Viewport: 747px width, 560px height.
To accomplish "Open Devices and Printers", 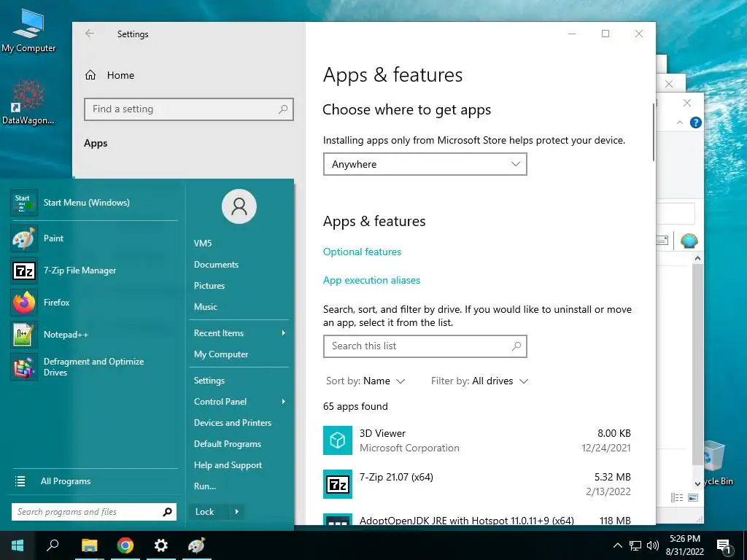I will 233,423.
